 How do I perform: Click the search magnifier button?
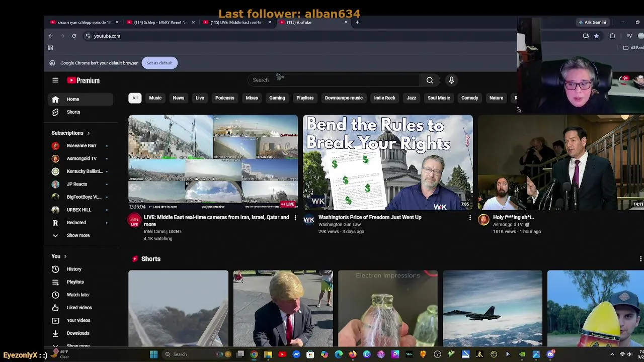[x=430, y=80]
